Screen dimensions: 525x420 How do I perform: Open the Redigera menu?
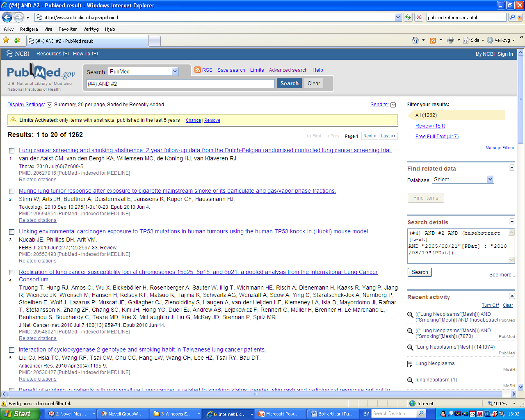(x=29, y=29)
